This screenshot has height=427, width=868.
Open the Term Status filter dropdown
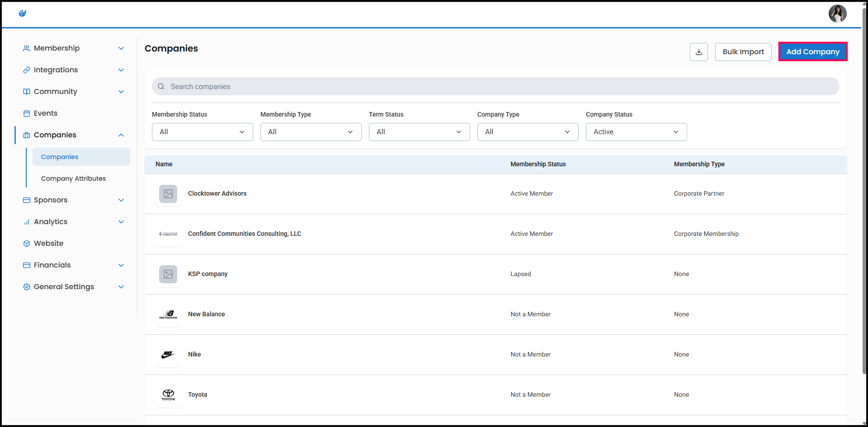[419, 132]
